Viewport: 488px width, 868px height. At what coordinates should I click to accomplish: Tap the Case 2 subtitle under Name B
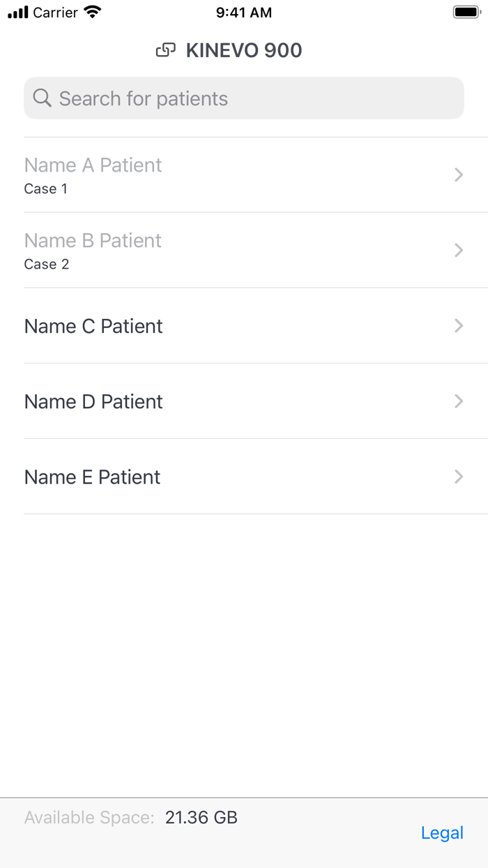[46, 264]
